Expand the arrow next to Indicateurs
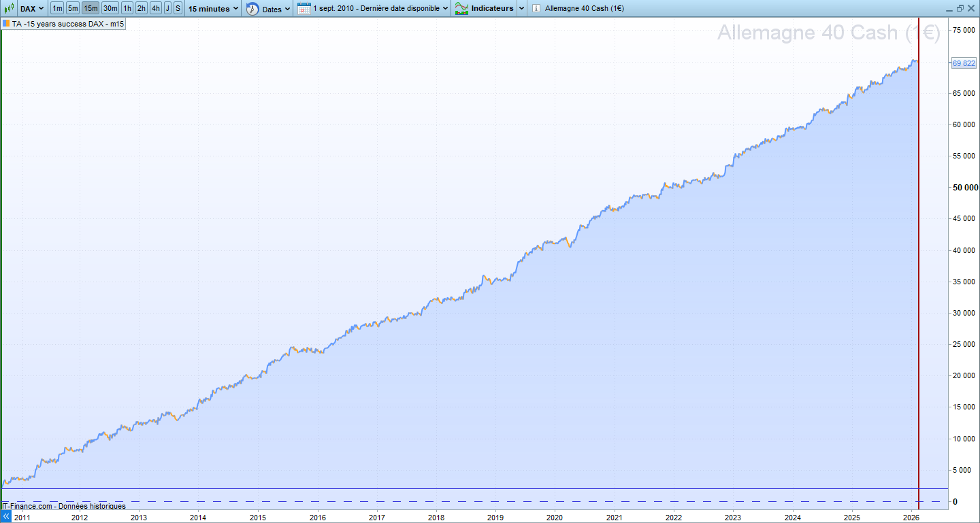This screenshot has height=523, width=980. pyautogui.click(x=521, y=9)
